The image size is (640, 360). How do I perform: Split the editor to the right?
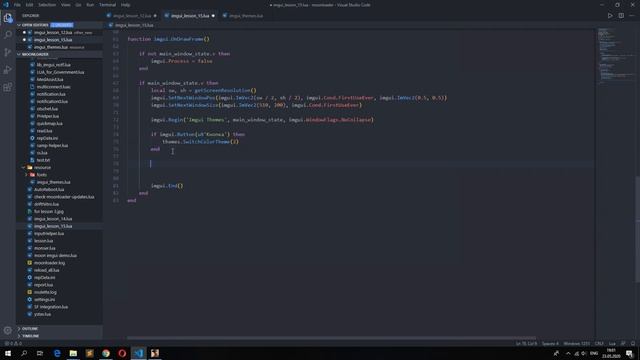click(x=621, y=16)
